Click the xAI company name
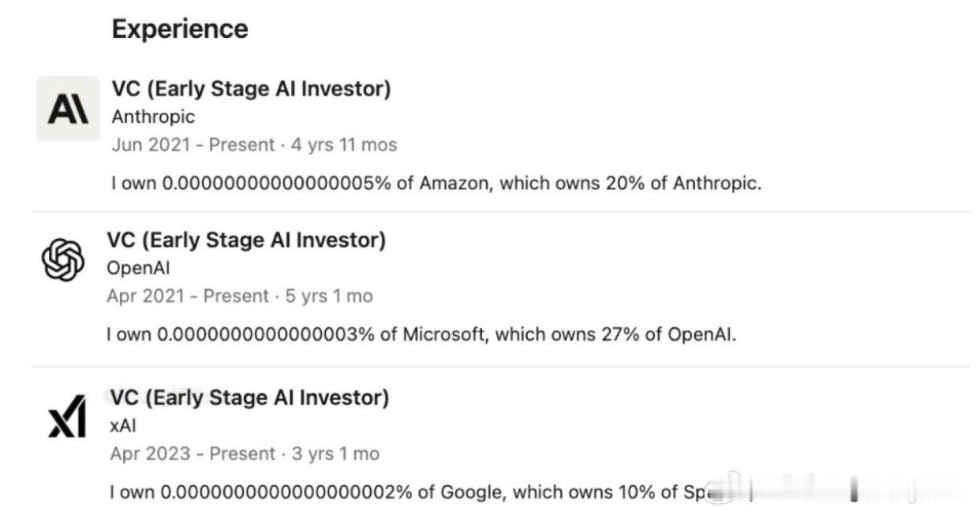This screenshot has height=514, width=980. tap(123, 426)
